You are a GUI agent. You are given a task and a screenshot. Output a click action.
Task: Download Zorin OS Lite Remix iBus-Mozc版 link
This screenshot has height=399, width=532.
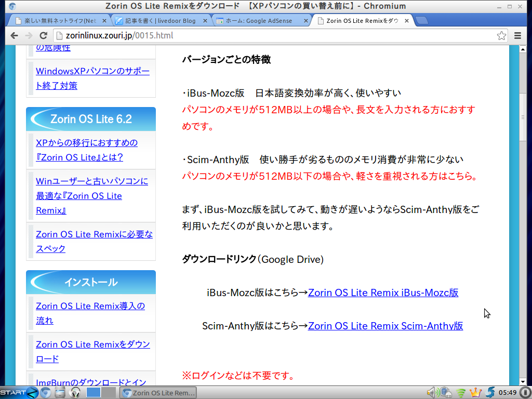pos(383,292)
